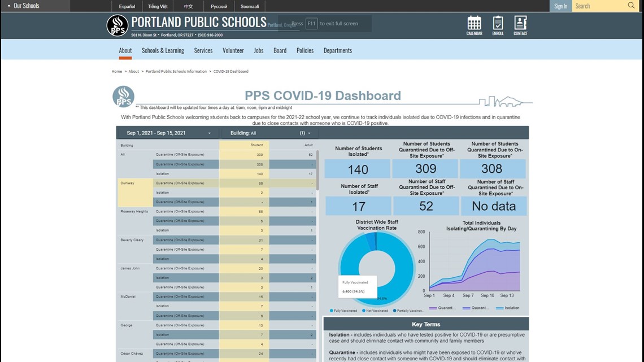Toggle Fully Vaccinated legend swatch

(332, 311)
